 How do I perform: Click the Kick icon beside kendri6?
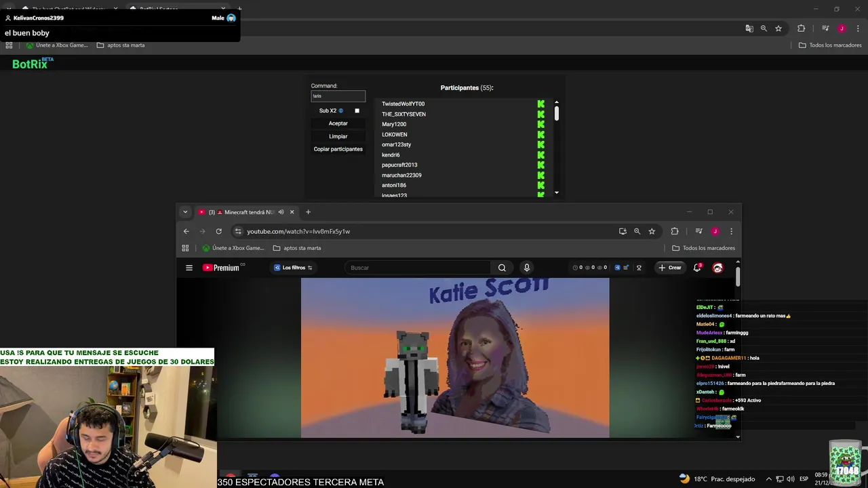coord(541,155)
